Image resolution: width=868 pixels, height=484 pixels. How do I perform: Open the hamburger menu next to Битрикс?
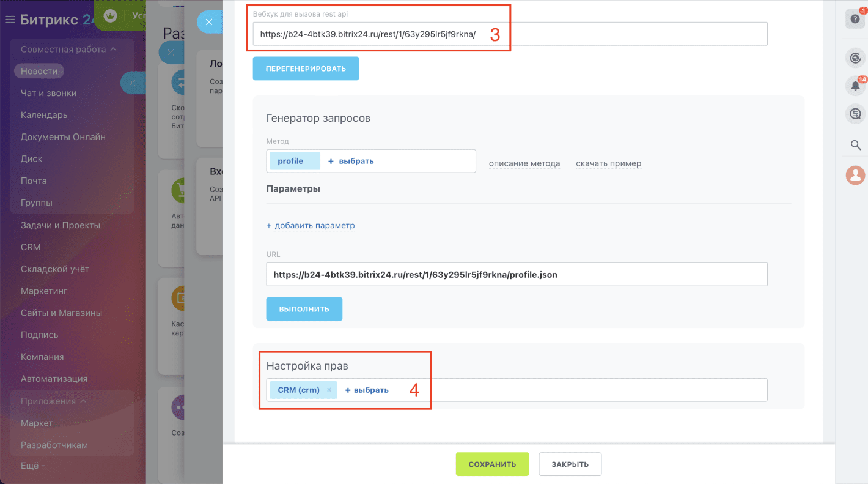(10, 20)
